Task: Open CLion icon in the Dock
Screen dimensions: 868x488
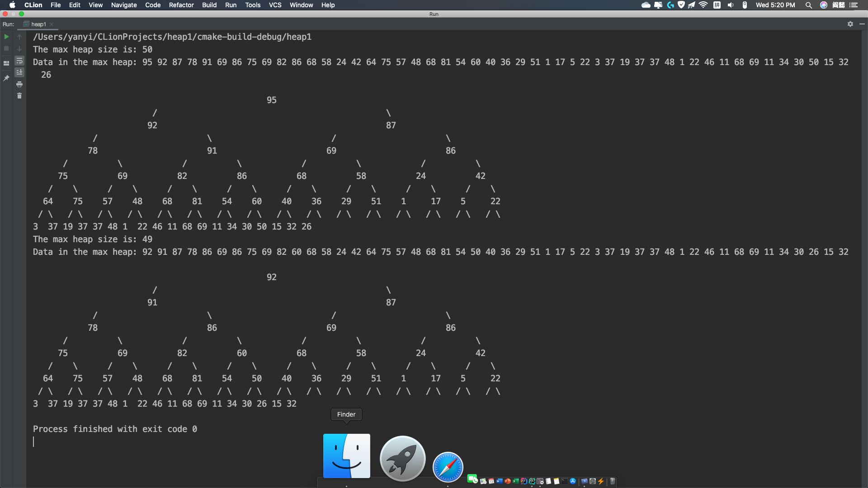Action: pyautogui.click(x=532, y=481)
